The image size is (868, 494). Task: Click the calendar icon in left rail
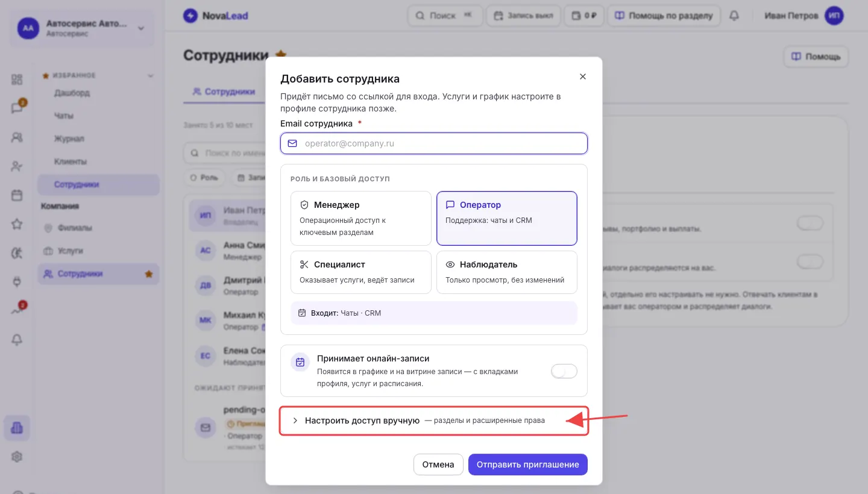pos(17,195)
